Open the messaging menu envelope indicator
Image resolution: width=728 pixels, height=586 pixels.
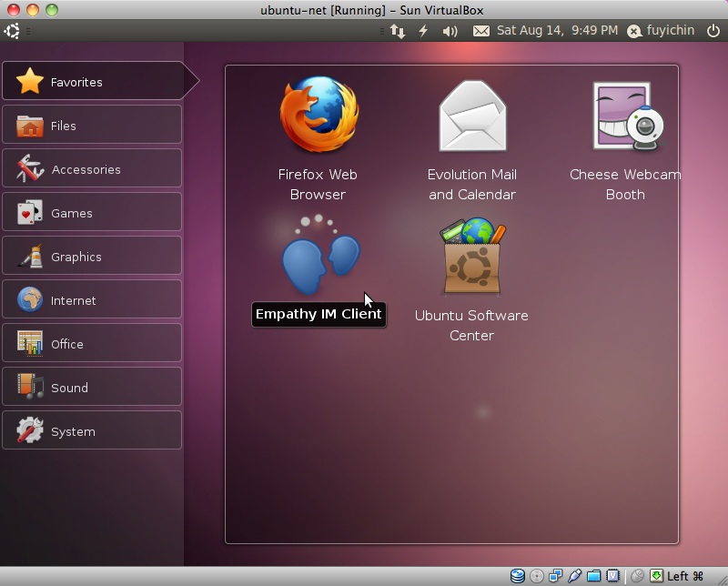tap(481, 30)
